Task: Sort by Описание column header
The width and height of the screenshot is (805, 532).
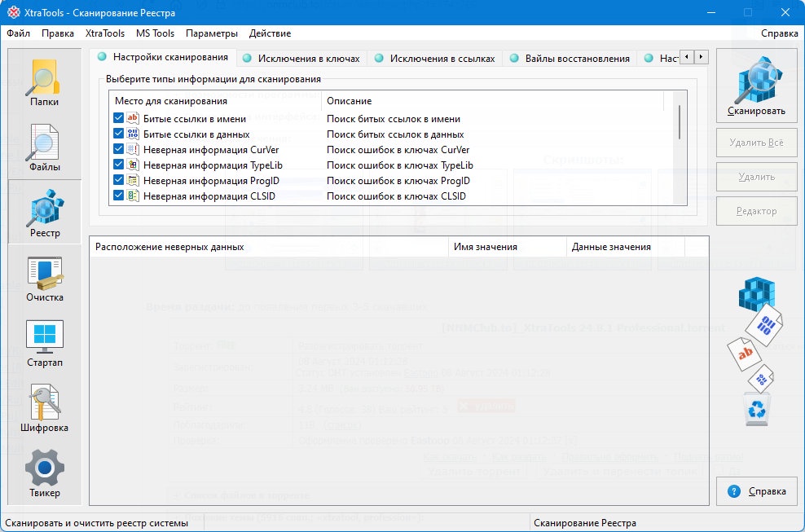Action: click(493, 101)
